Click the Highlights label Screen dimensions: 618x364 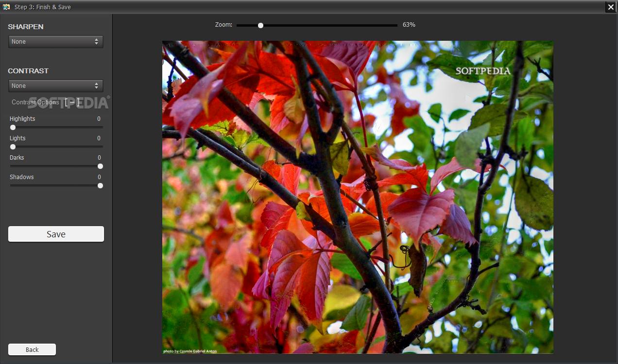point(22,119)
